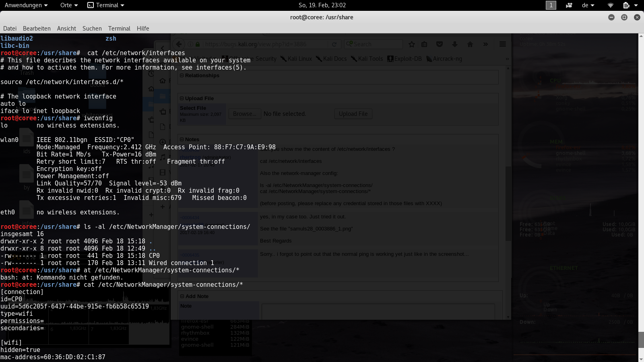Collapse the Notes section
644x362 pixels.
[x=182, y=140]
